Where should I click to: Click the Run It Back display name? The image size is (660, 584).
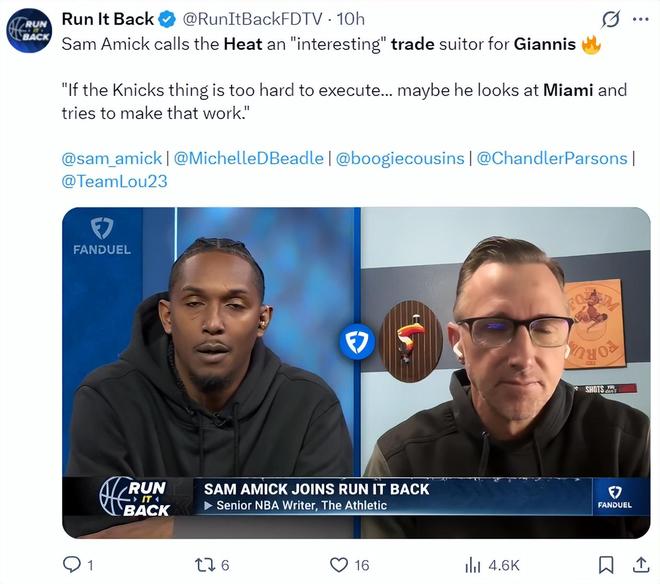point(108,19)
